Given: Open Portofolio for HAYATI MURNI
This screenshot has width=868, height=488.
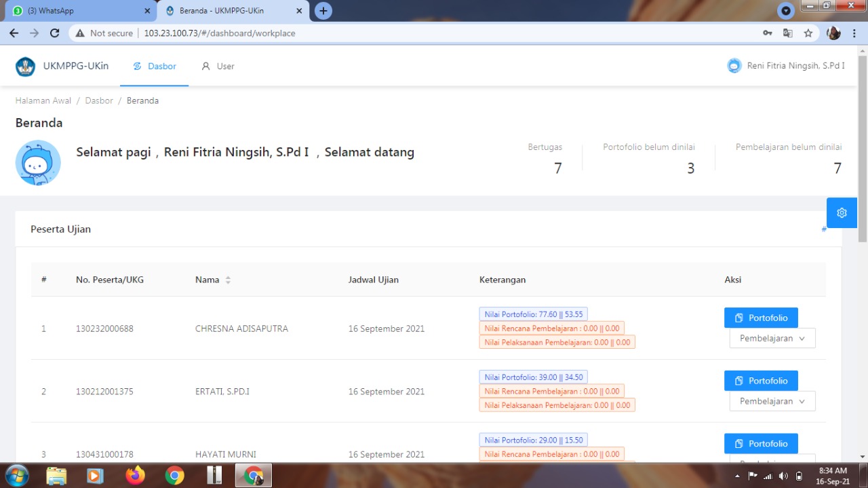Looking at the screenshot, I should (x=761, y=444).
